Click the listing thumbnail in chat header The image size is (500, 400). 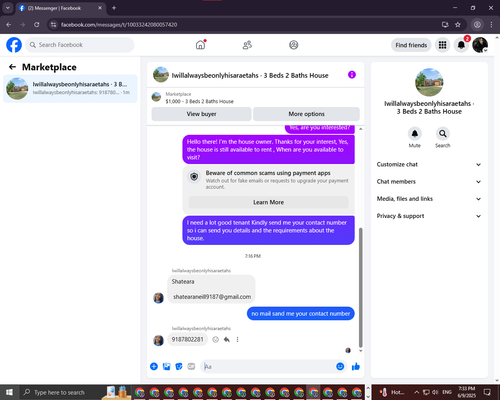pyautogui.click(x=161, y=75)
